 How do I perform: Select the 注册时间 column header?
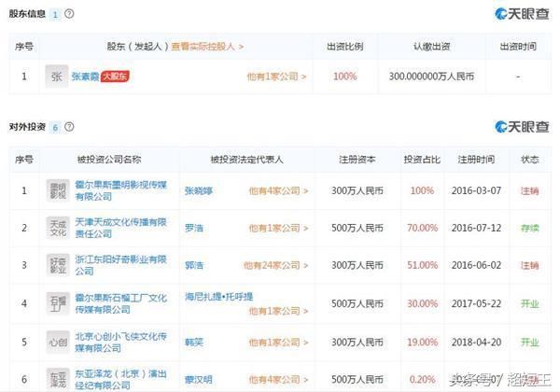(476, 160)
